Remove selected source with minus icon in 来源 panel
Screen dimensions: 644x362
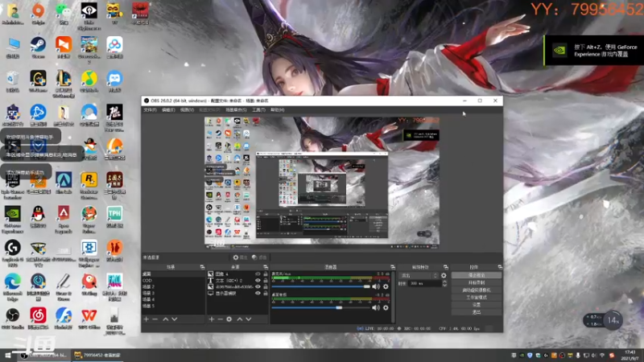tap(220, 319)
